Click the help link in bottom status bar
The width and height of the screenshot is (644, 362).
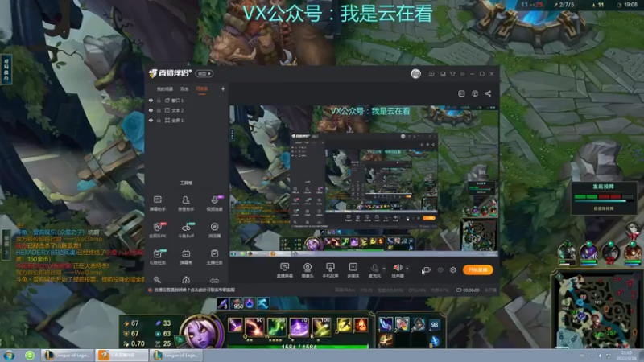coord(194,290)
